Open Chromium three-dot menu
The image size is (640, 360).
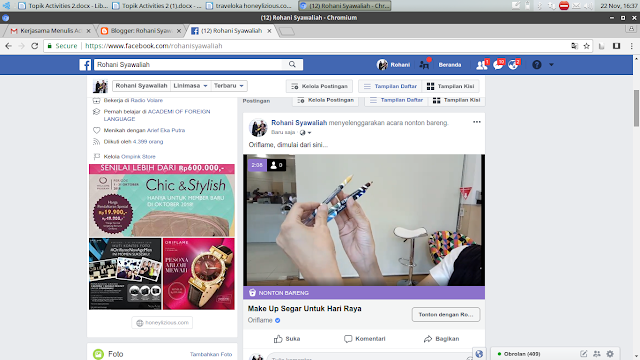point(631,46)
